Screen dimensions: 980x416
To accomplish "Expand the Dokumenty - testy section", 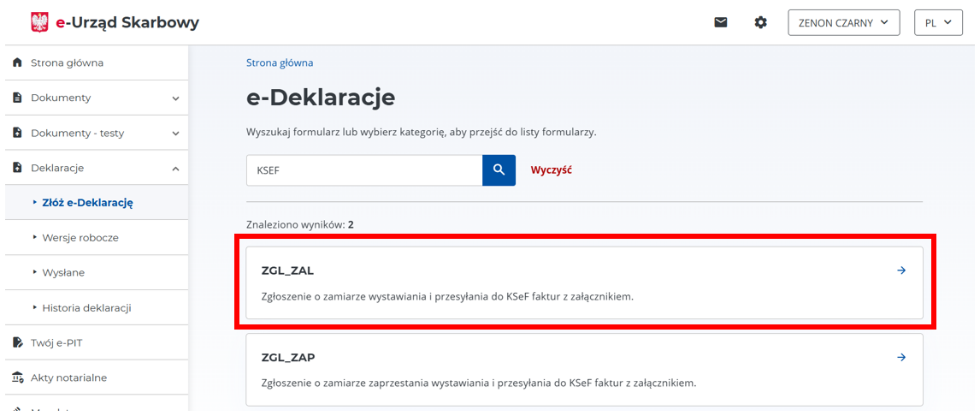I will coord(175,134).
